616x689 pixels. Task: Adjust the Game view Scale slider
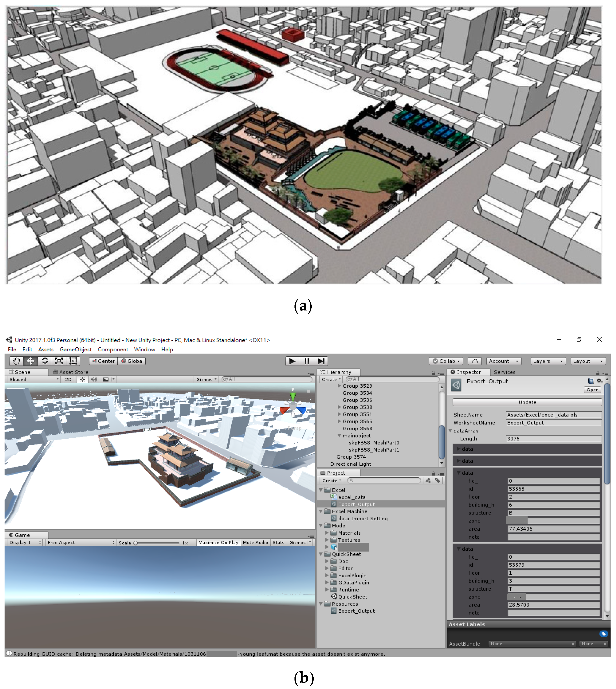click(x=136, y=543)
